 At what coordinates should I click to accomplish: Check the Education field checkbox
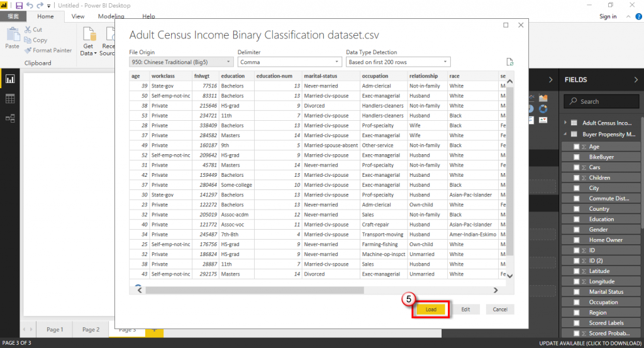(x=576, y=220)
